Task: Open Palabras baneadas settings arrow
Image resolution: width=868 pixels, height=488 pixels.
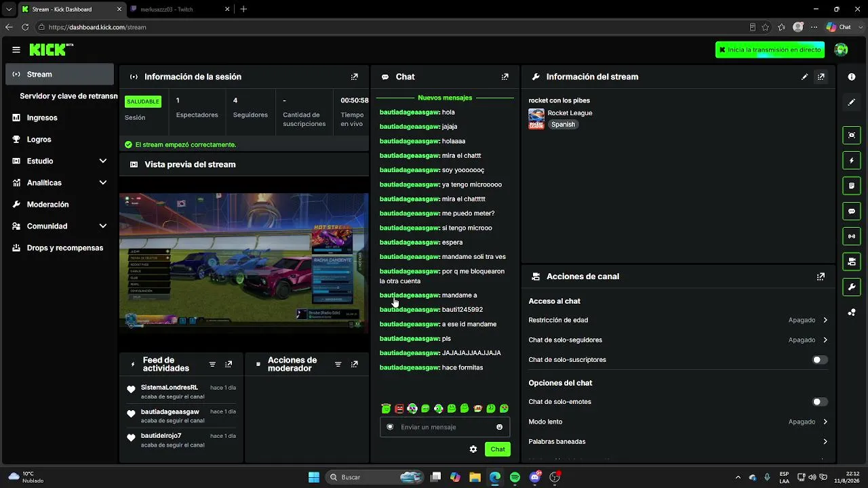Action: coord(825,442)
